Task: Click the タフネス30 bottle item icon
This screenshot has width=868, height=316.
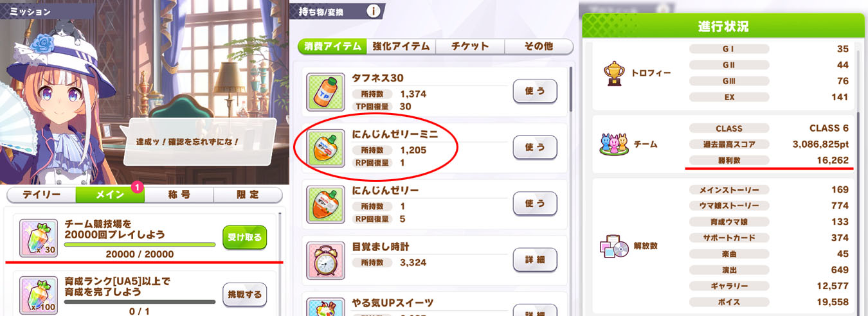Action: pyautogui.click(x=325, y=92)
